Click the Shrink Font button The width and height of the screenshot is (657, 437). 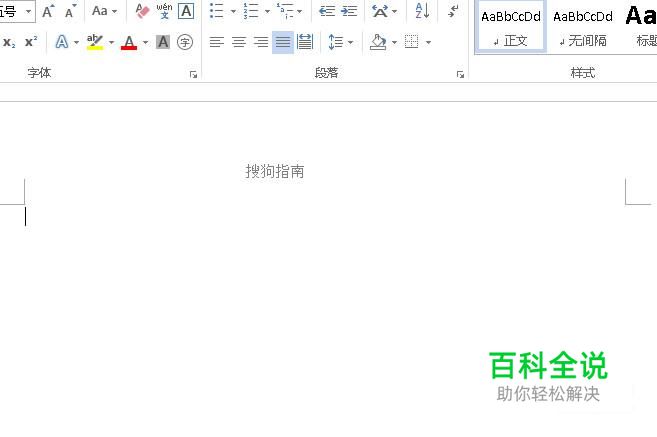(70, 11)
